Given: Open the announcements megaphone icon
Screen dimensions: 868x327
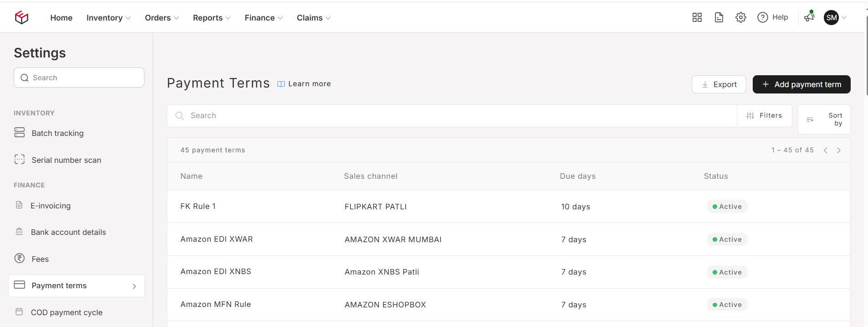Looking at the screenshot, I should point(809,17).
